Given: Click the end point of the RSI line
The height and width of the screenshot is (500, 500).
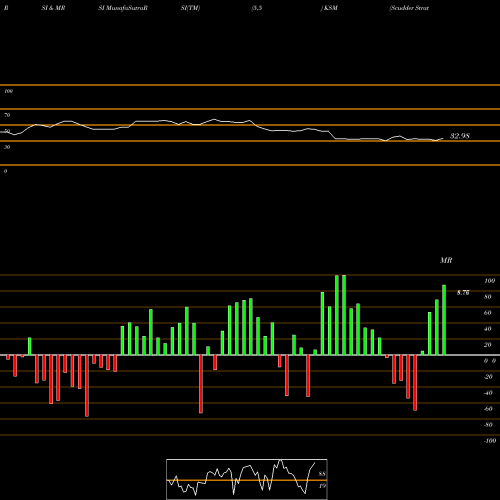Looking at the screenshot, I should coord(443,138).
